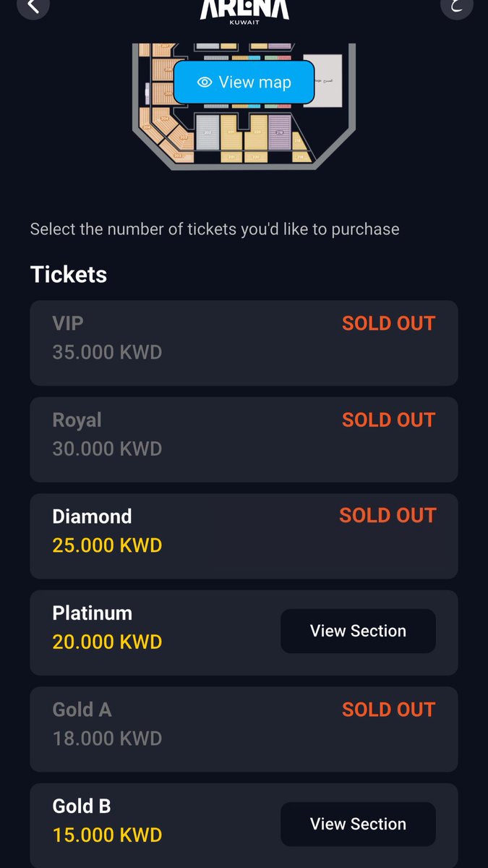Select the VIP 35.000 KWD ticket row
This screenshot has height=868, width=488.
(x=244, y=343)
